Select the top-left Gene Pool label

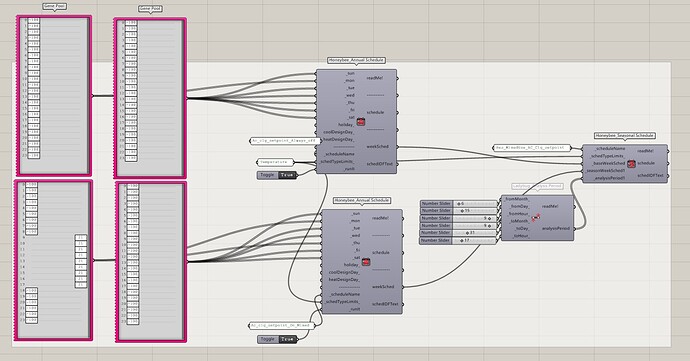click(55, 7)
